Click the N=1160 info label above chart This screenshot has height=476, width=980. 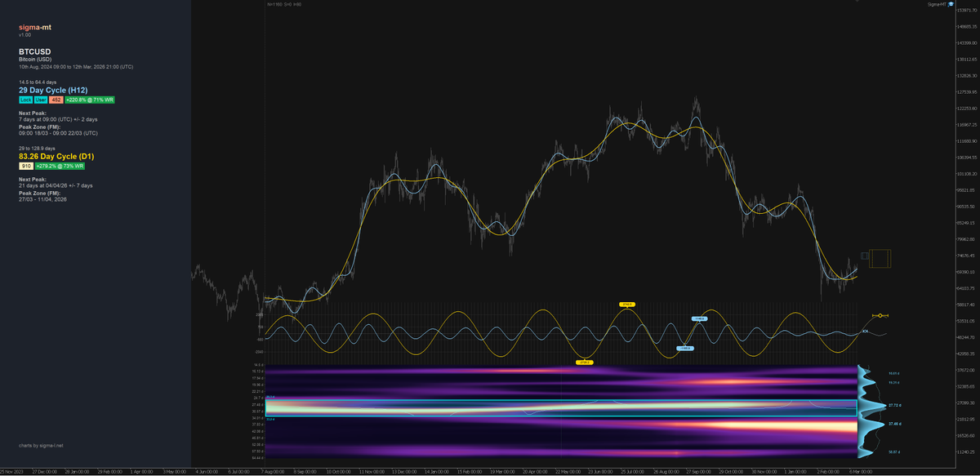tap(283, 4)
